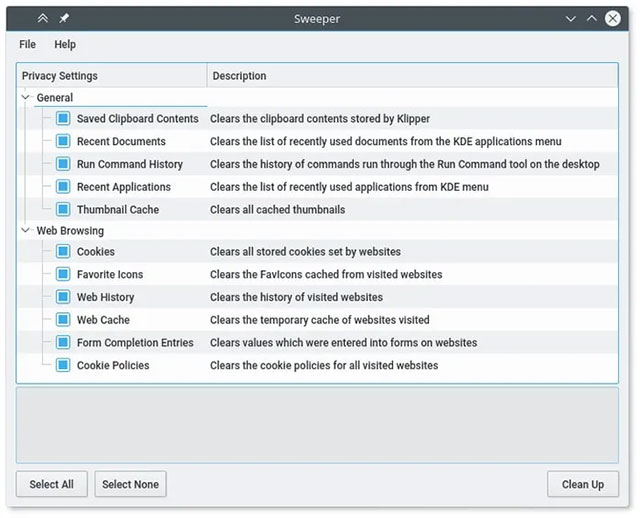Collapse the General category
Viewport: 640px width, 518px height.
pos(25,98)
